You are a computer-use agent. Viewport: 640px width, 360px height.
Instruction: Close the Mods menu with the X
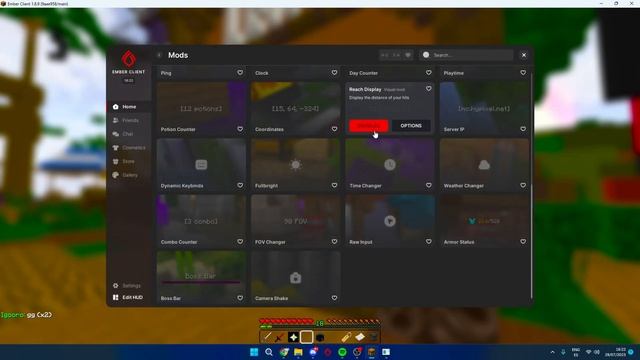(524, 55)
